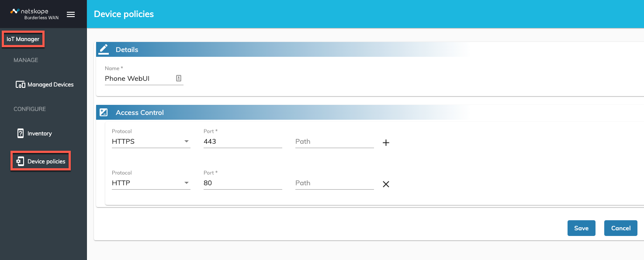Viewport: 644px width, 260px height.
Task: Select Device policies in sidebar
Action: (x=46, y=161)
